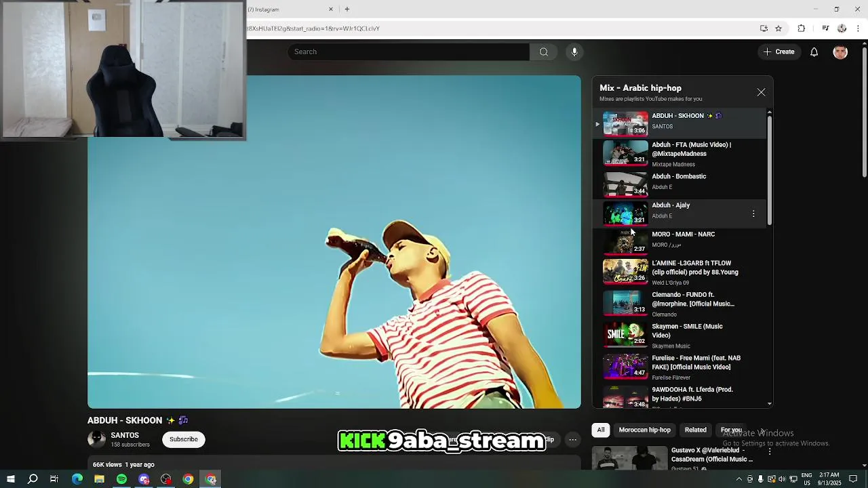Open Windows Start menu
Viewport: 868px width, 488px height.
point(11,479)
